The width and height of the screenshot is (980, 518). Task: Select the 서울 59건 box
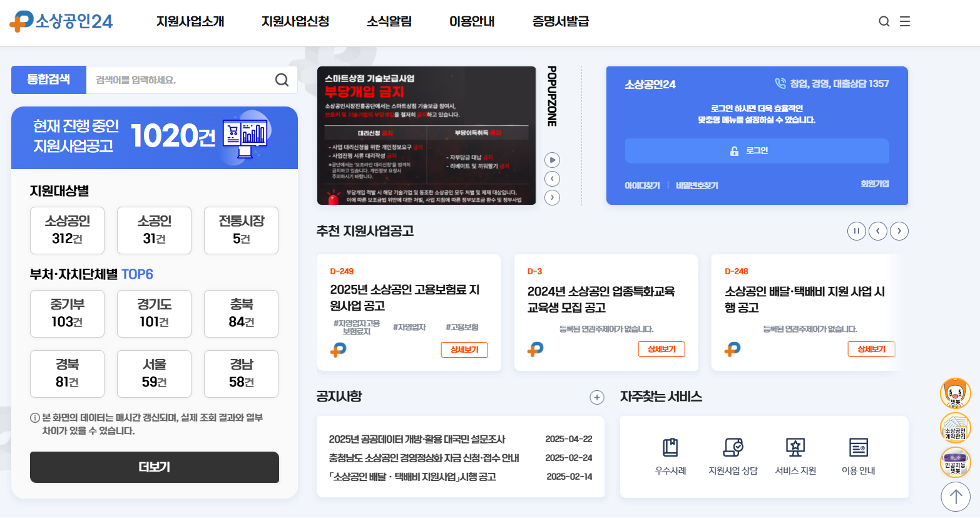[154, 373]
